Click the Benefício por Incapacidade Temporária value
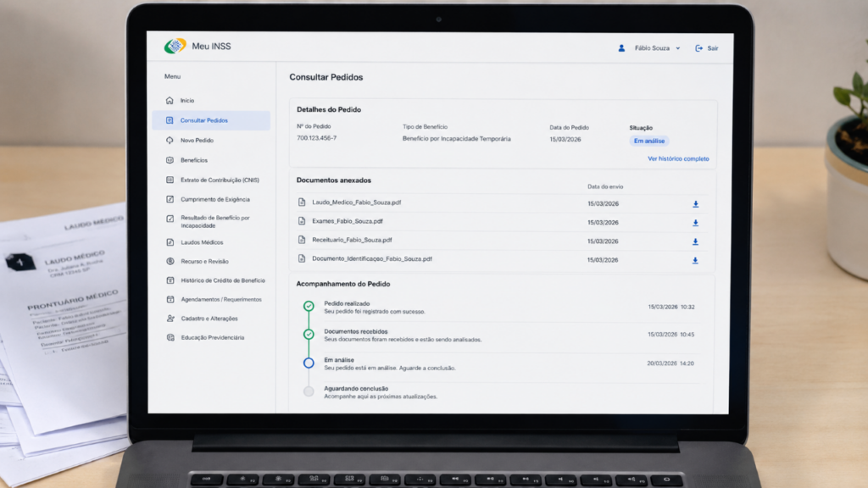 click(x=457, y=139)
